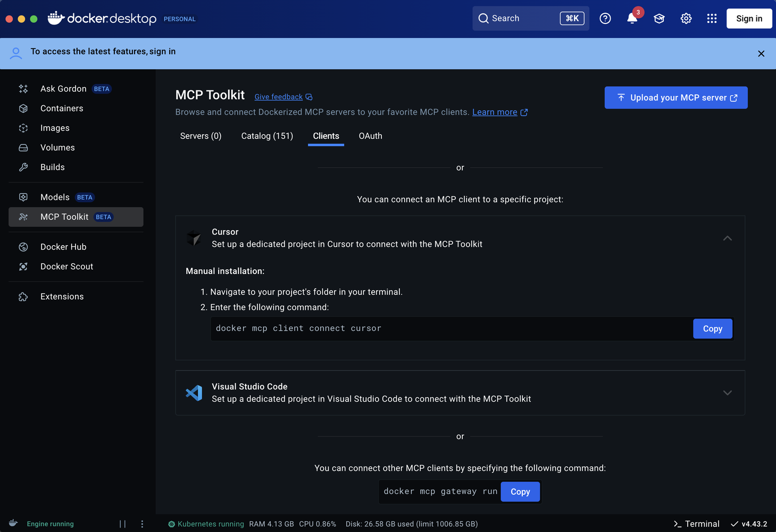Open the Terminal from status bar
This screenshot has height=532, width=776.
[696, 524]
